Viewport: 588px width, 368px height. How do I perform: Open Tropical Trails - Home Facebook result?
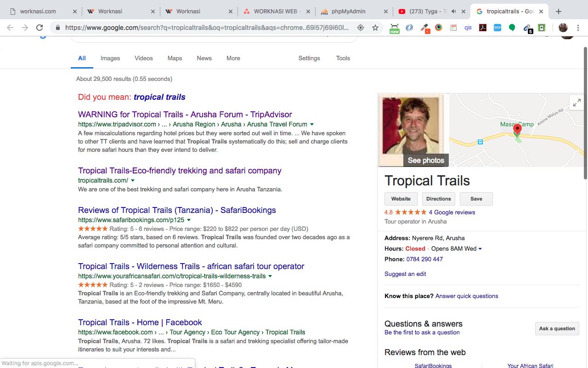click(140, 322)
